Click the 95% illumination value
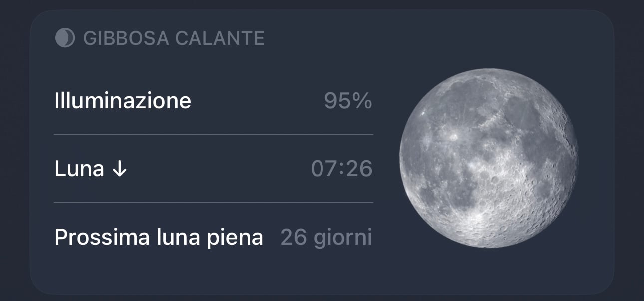 click(x=348, y=101)
